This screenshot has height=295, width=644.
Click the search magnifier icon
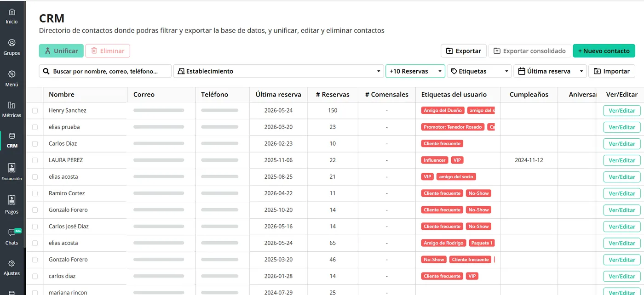(x=46, y=71)
